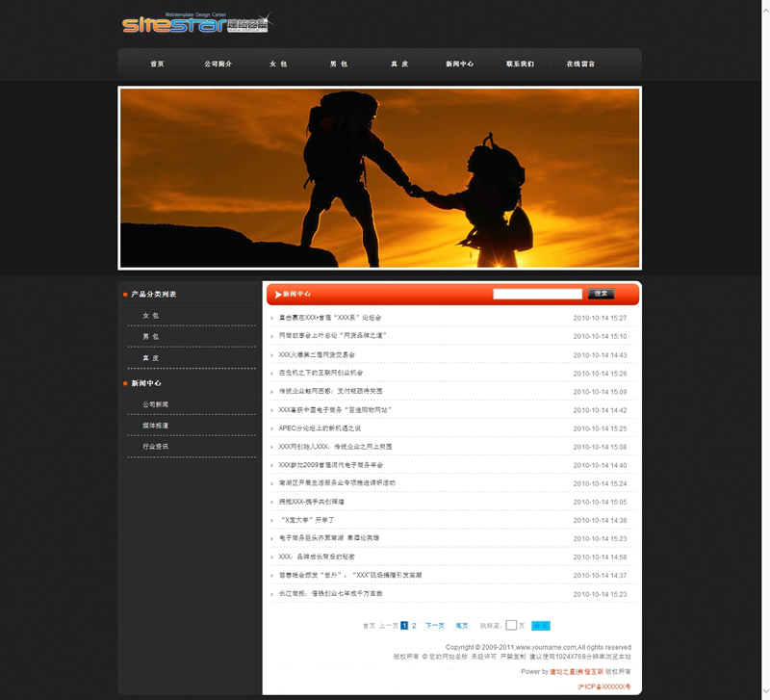Click the orange bullet beside 产品分类列表
Screen dimensions: 770x700
click(125, 294)
